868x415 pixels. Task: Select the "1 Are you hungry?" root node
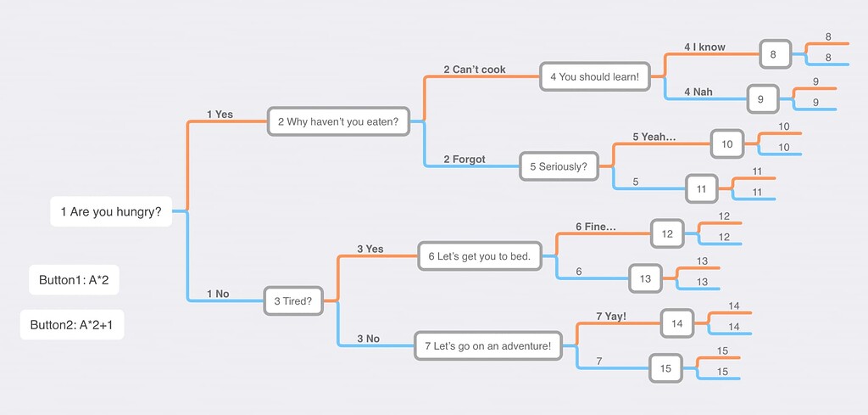pyautogui.click(x=111, y=211)
